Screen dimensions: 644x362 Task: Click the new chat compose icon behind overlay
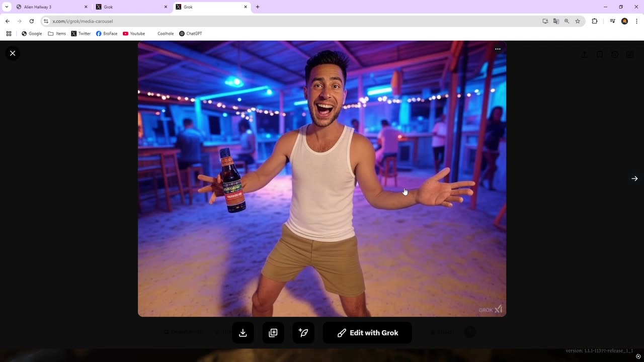[x=630, y=54]
